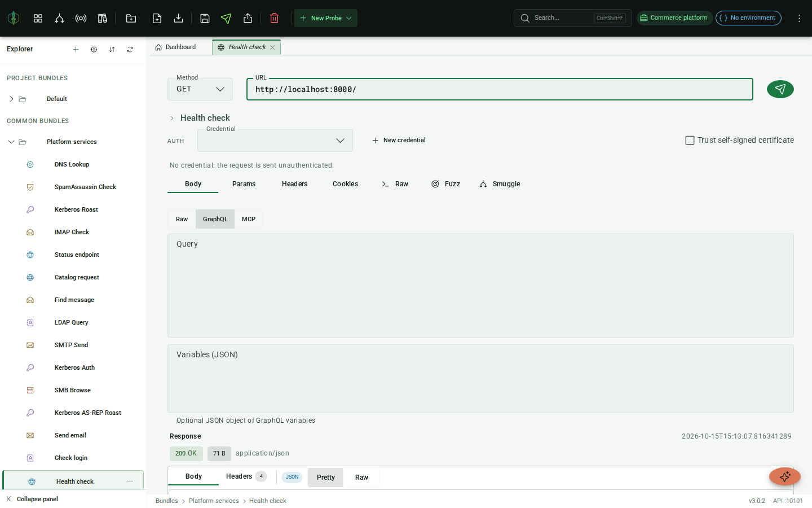Enable Trust self-signed certificate checkbox
The height and width of the screenshot is (508, 812).
point(690,140)
